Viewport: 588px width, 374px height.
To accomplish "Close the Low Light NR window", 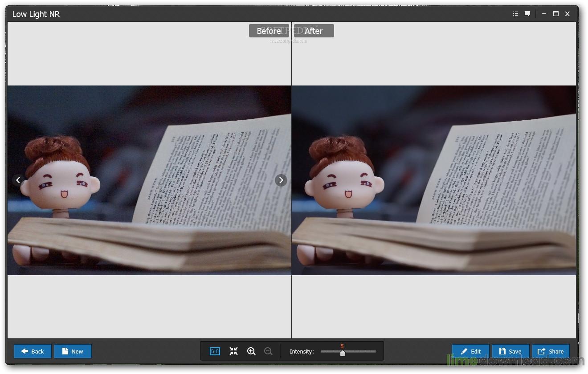I will (x=568, y=14).
